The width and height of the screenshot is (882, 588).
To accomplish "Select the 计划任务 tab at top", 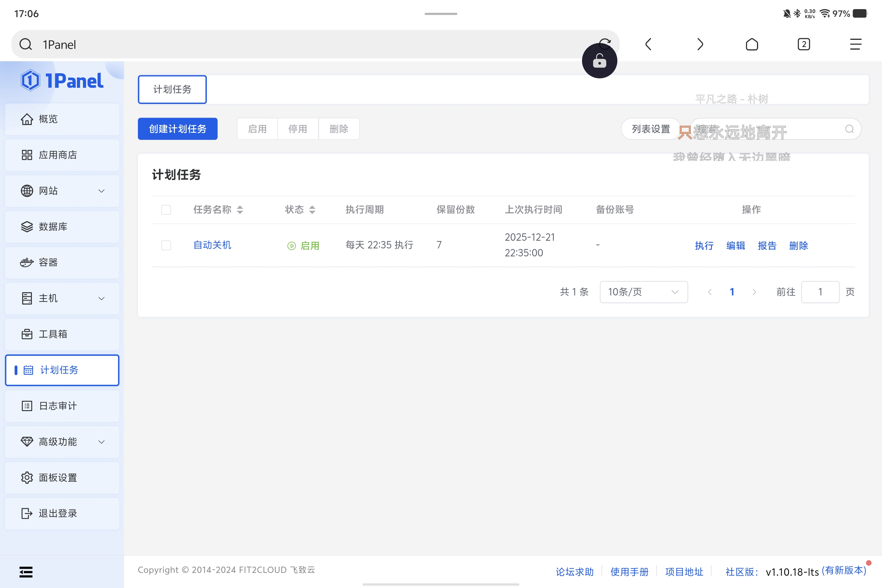I will point(172,89).
